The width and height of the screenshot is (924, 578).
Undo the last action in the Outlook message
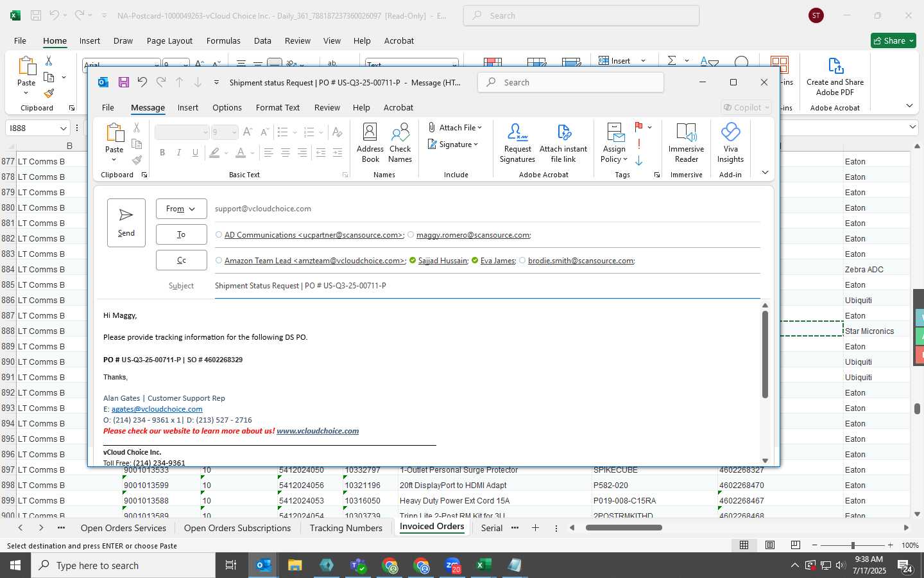point(142,82)
